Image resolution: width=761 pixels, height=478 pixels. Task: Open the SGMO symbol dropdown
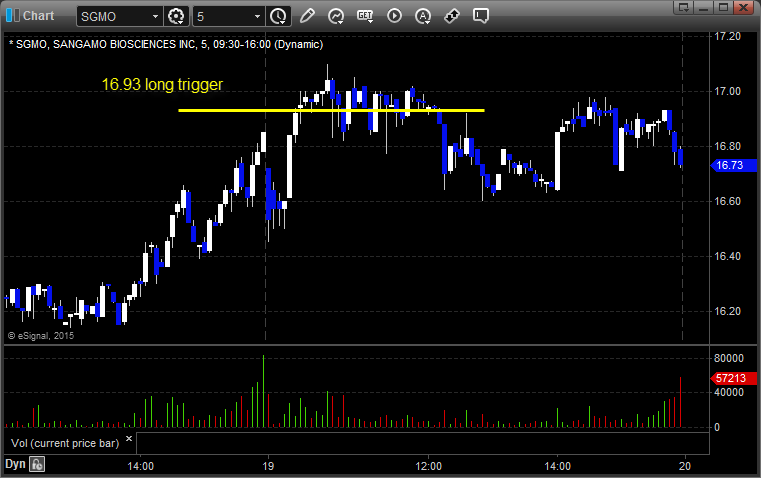click(155, 16)
